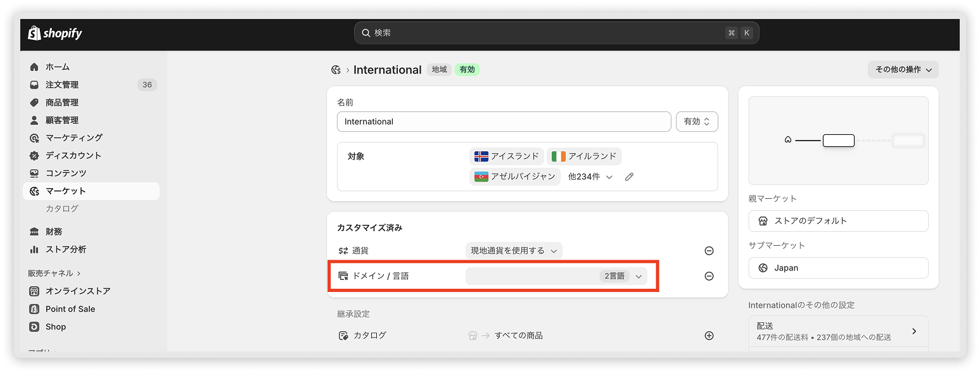Open the 現地通貨を使用する currency dropdown
Image resolution: width=980 pixels, height=373 pixels.
(513, 251)
